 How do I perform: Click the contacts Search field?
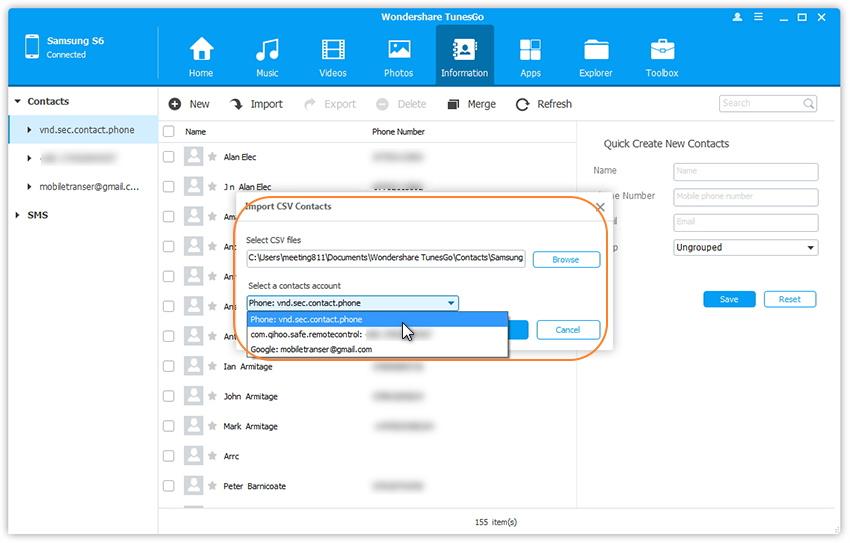[x=760, y=103]
